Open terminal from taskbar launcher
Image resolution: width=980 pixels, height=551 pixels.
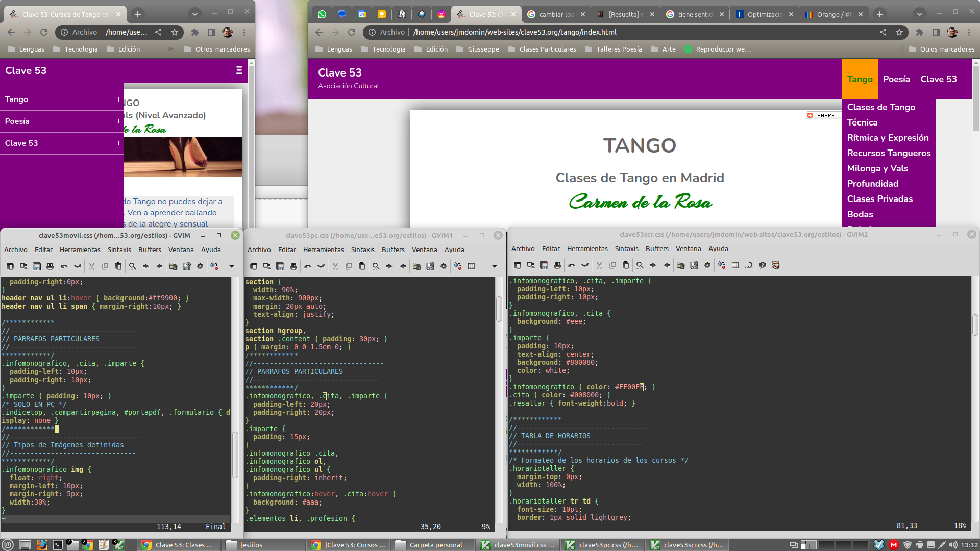pos(58,545)
